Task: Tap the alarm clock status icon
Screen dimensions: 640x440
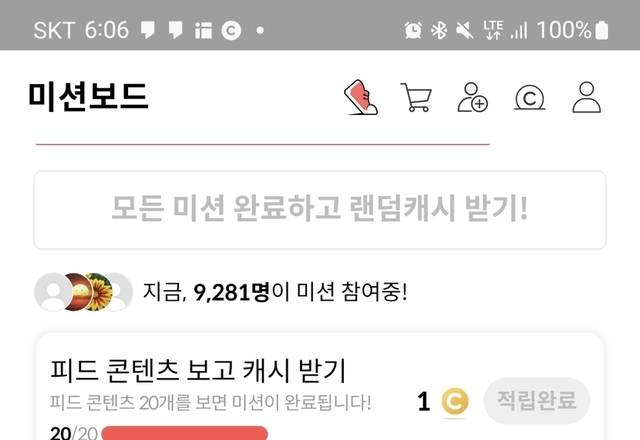Action: point(413,31)
